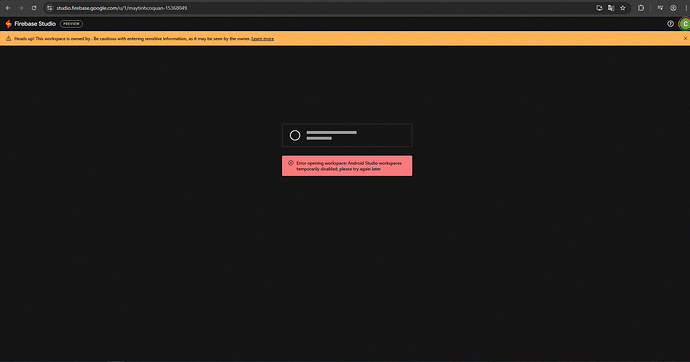This screenshot has width=690, height=362.
Task: Bookmark this page with the star
Action: coord(623,8)
